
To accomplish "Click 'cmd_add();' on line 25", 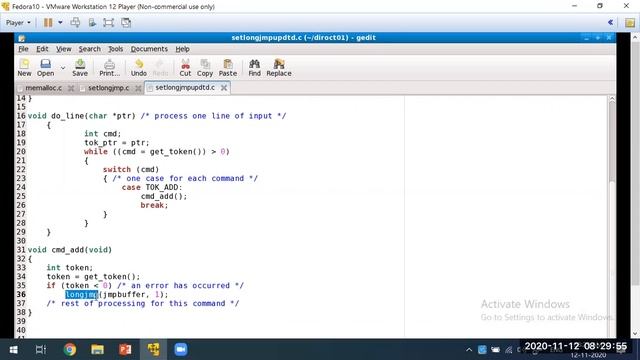I will (164, 196).
